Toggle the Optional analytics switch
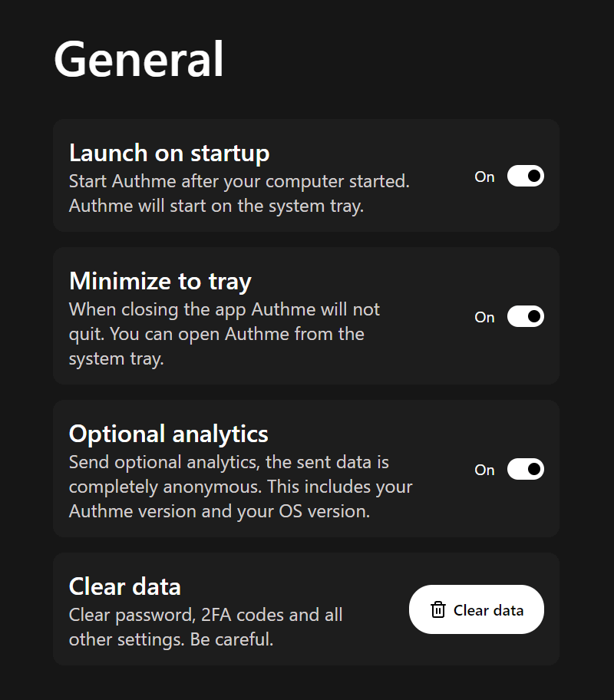 coord(525,469)
